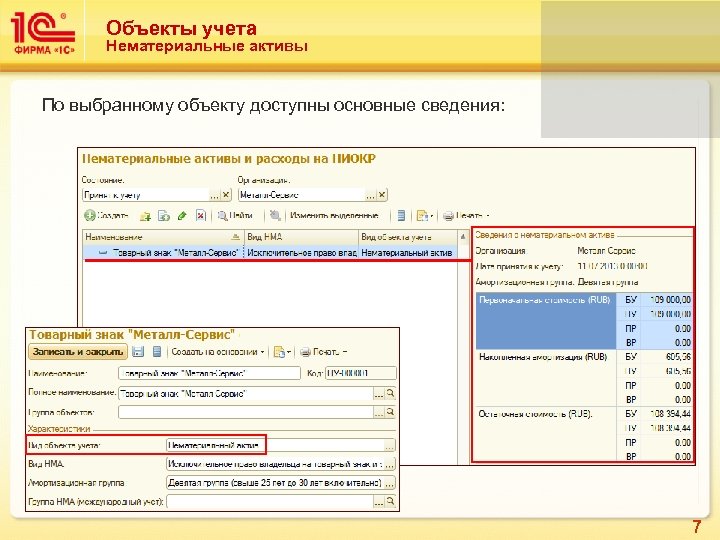The width and height of the screenshot is (720, 540).
Task: Click magnifier icon of Полное наименование field
Action: point(390,393)
